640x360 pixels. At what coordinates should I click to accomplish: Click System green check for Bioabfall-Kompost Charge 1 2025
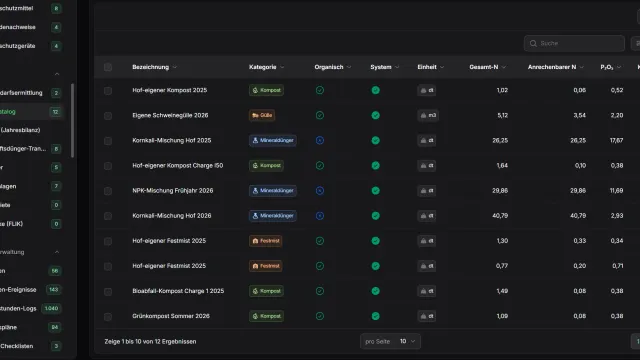(376, 291)
